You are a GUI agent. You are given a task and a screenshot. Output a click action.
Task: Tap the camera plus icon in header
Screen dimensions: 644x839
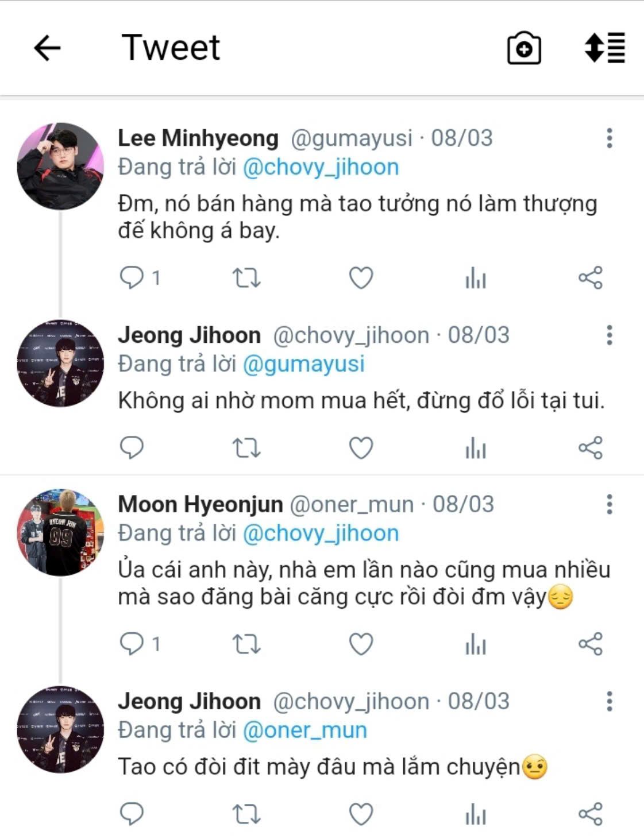pyautogui.click(x=524, y=48)
